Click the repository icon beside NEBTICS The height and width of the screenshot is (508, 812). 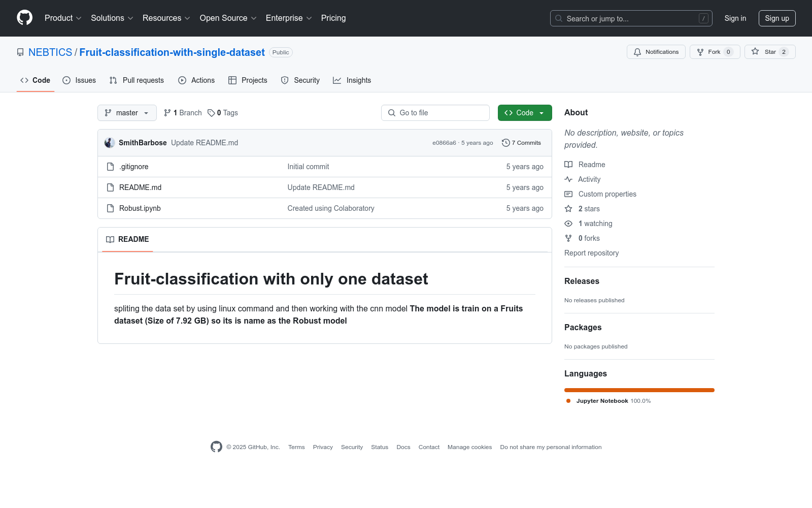20,52
